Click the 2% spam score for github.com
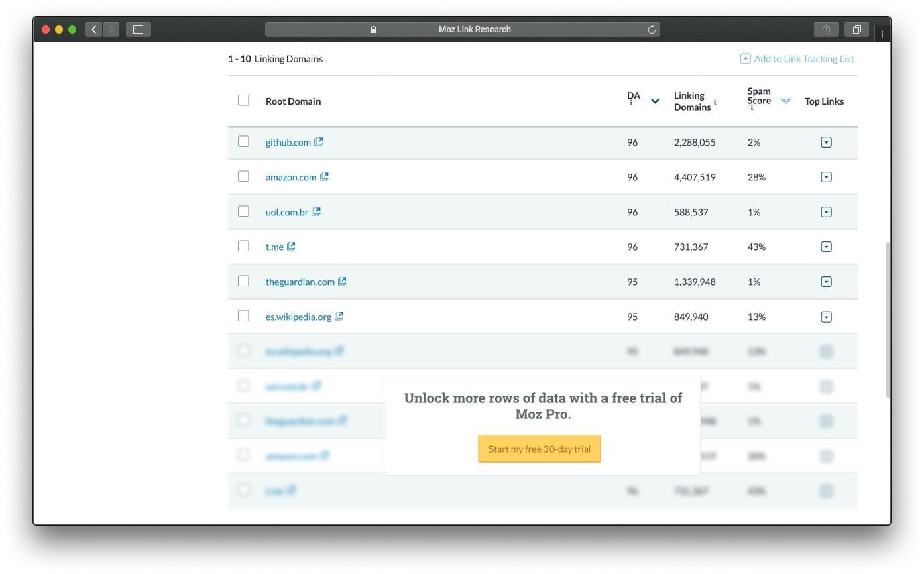The height and width of the screenshot is (574, 924). pos(754,142)
